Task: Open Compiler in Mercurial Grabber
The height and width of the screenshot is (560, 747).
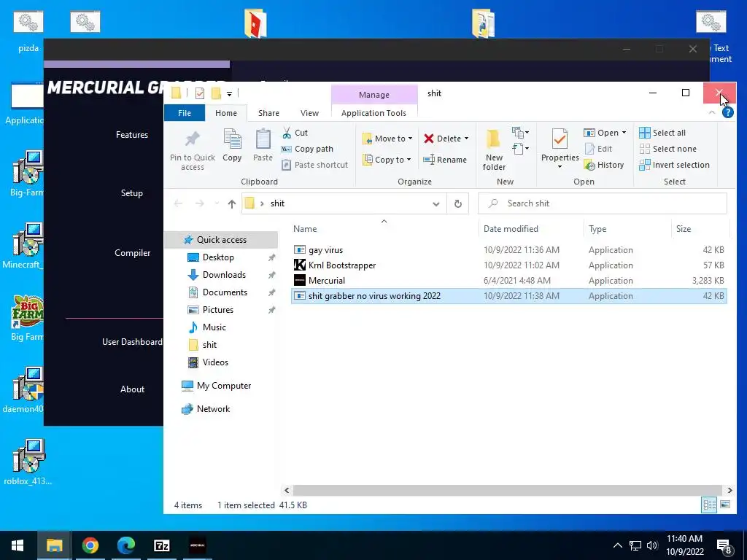Action: (133, 253)
